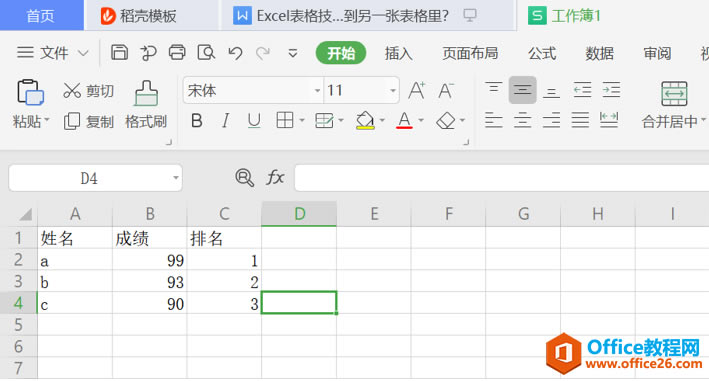This screenshot has height=381, width=709.
Task: Increase font size with A+ icon
Action: (416, 90)
